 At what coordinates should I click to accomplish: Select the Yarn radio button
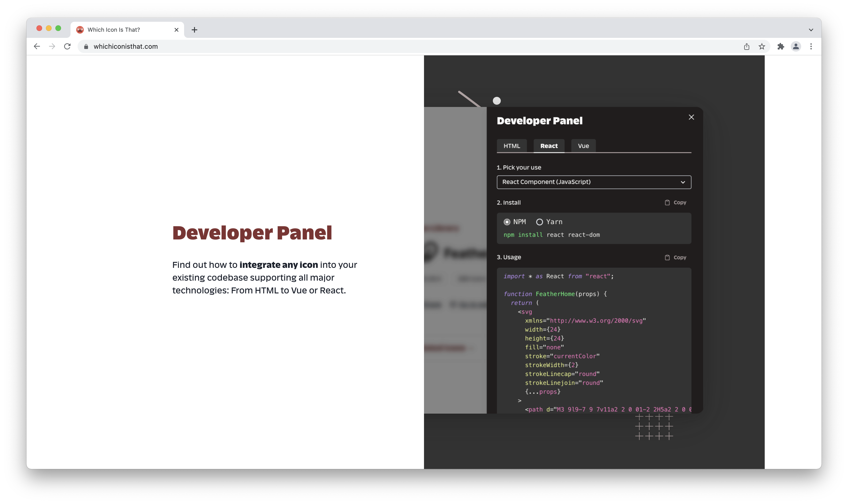click(x=539, y=222)
